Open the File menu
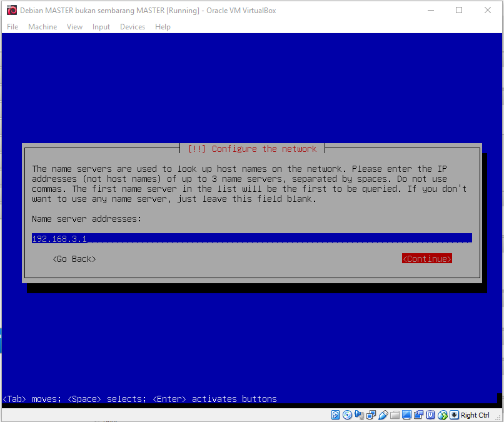The width and height of the screenshot is (504, 422). [13, 27]
